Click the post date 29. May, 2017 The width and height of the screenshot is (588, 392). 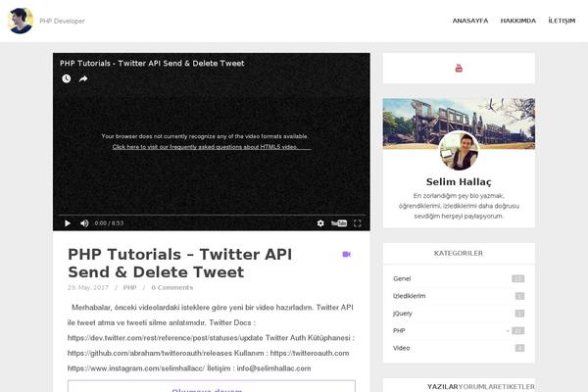88,288
